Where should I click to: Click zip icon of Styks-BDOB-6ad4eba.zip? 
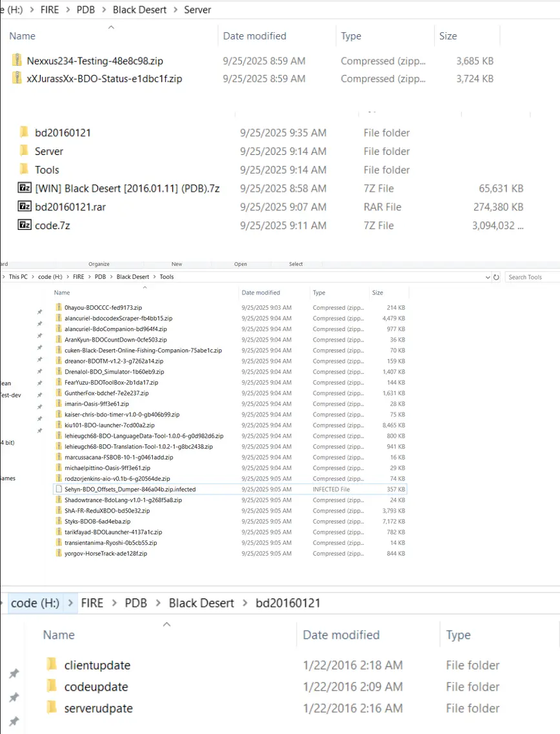(59, 521)
